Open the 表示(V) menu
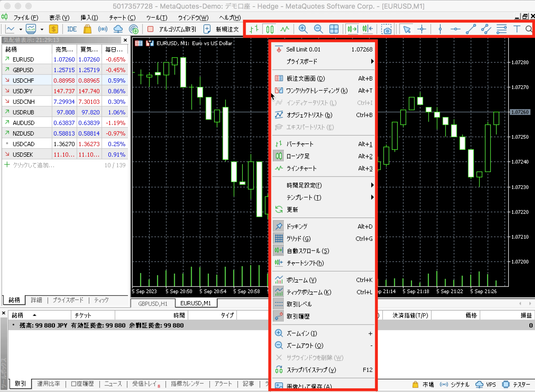Screen dimensions: 535x392 point(59,18)
